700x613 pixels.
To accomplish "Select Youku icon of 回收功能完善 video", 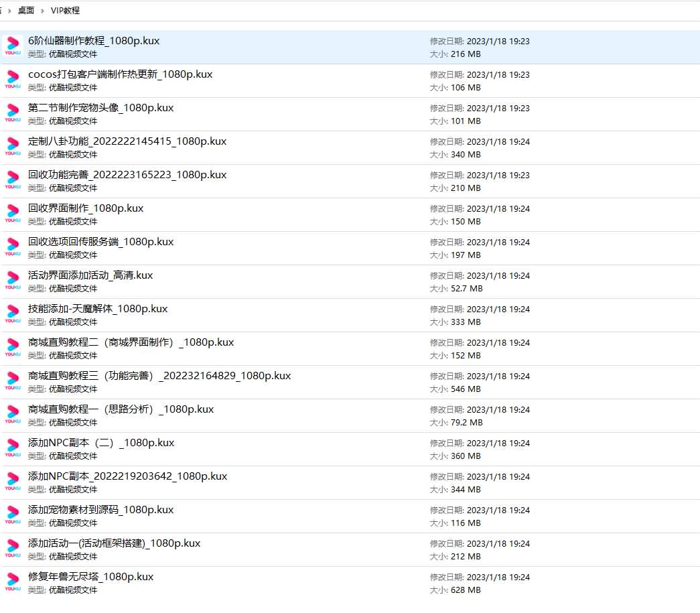I will tap(13, 180).
